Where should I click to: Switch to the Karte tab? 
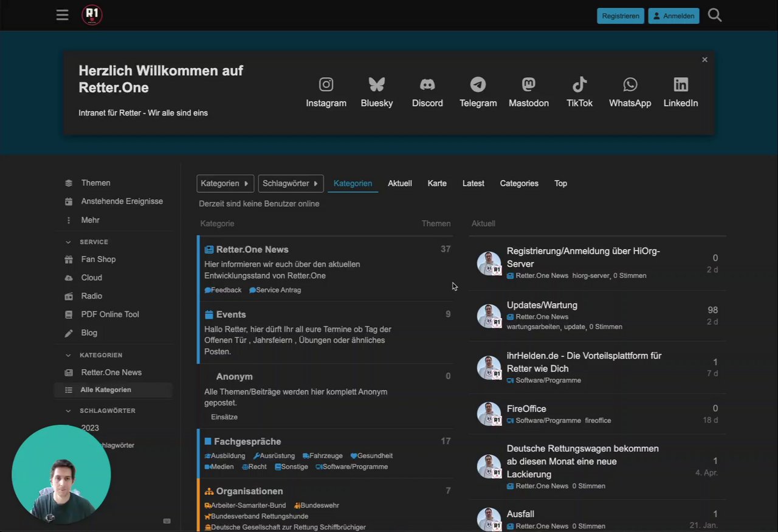tap(437, 184)
